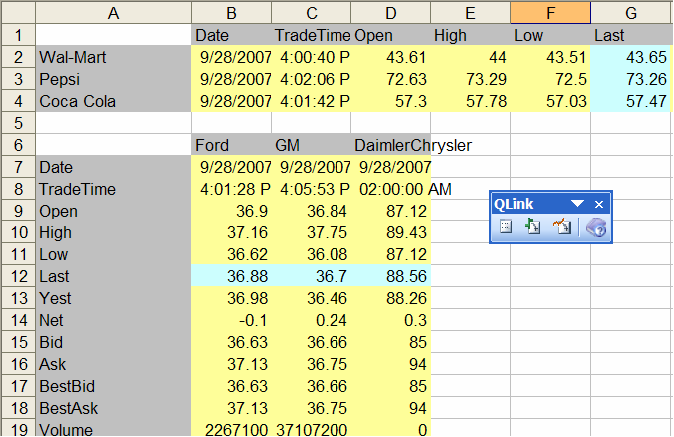
Task: Select DaimlerChrysler's Last value 88.56
Action: pos(391,276)
